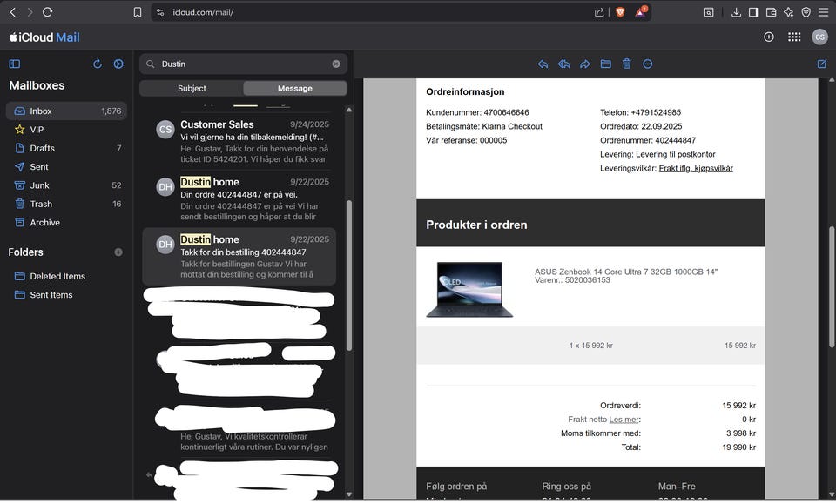Click the 'Les mer' shipping link
This screenshot has height=504, width=836.
pos(624,420)
